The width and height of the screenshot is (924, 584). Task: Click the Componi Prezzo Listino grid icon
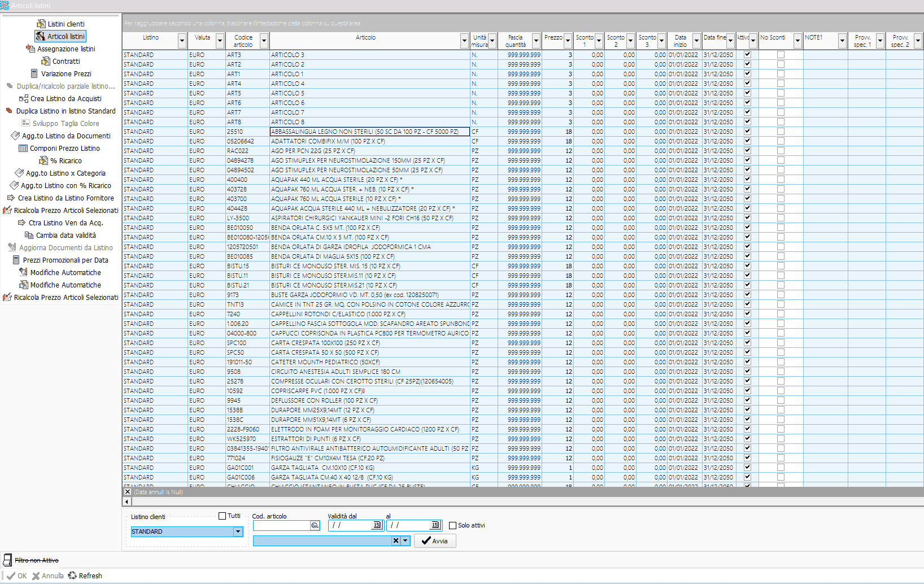(23, 148)
